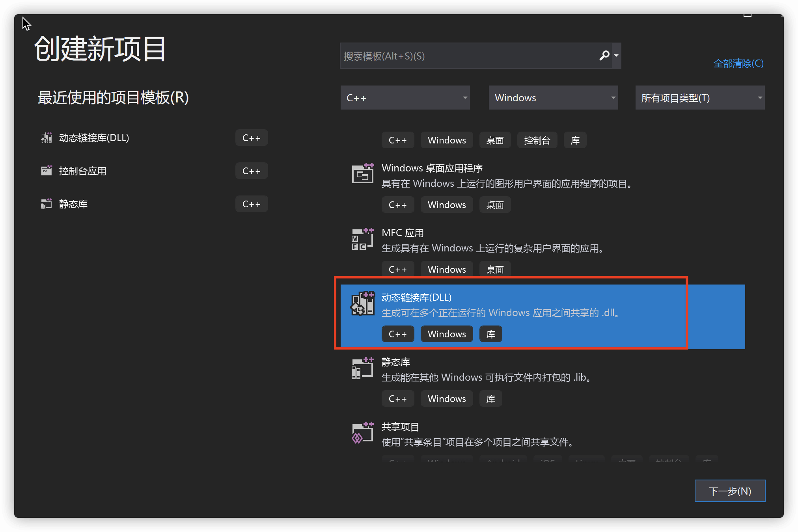The height and width of the screenshot is (532, 798).
Task: Open the all project types dropdown
Action: tap(699, 98)
